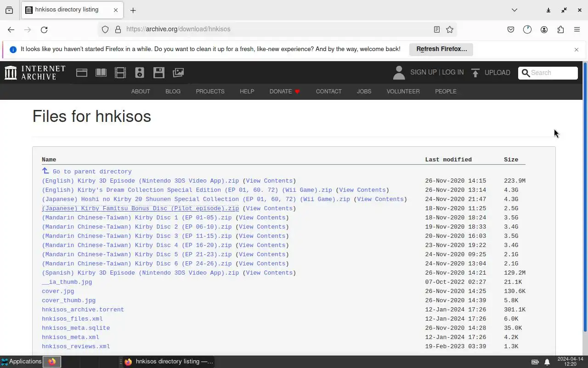Open a new tab with plus

[x=133, y=10]
